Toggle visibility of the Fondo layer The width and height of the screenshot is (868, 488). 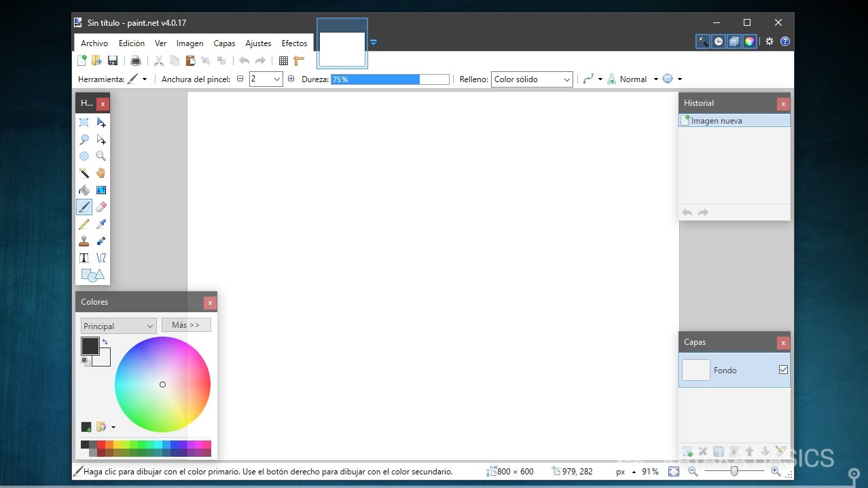pos(782,369)
